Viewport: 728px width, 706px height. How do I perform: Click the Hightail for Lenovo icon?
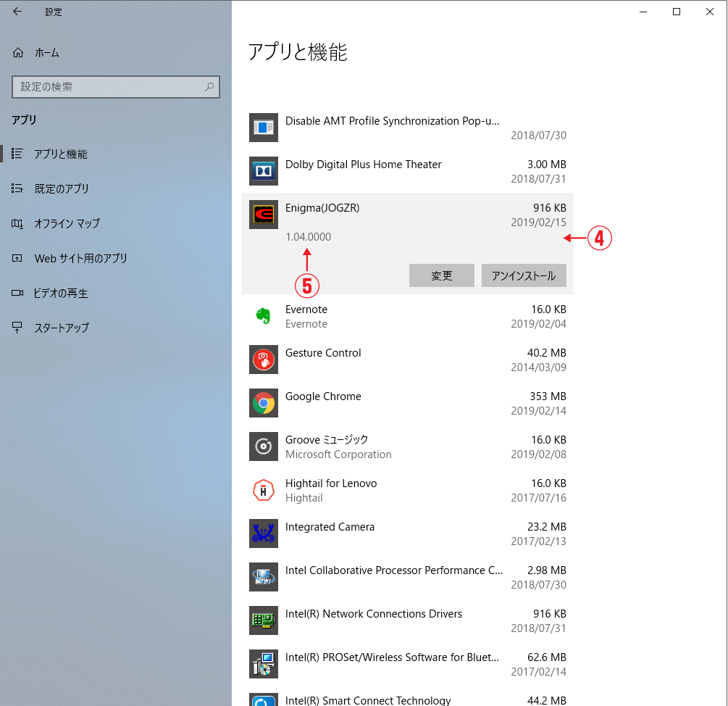[263, 490]
